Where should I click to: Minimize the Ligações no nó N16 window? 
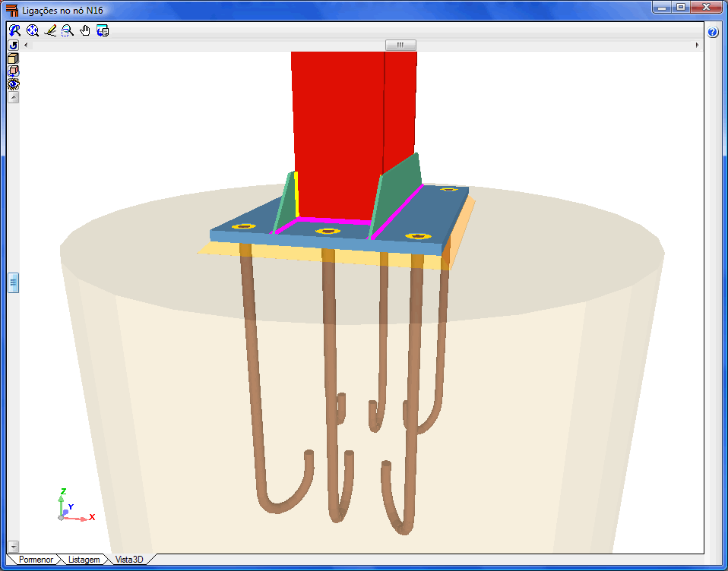(662, 7)
